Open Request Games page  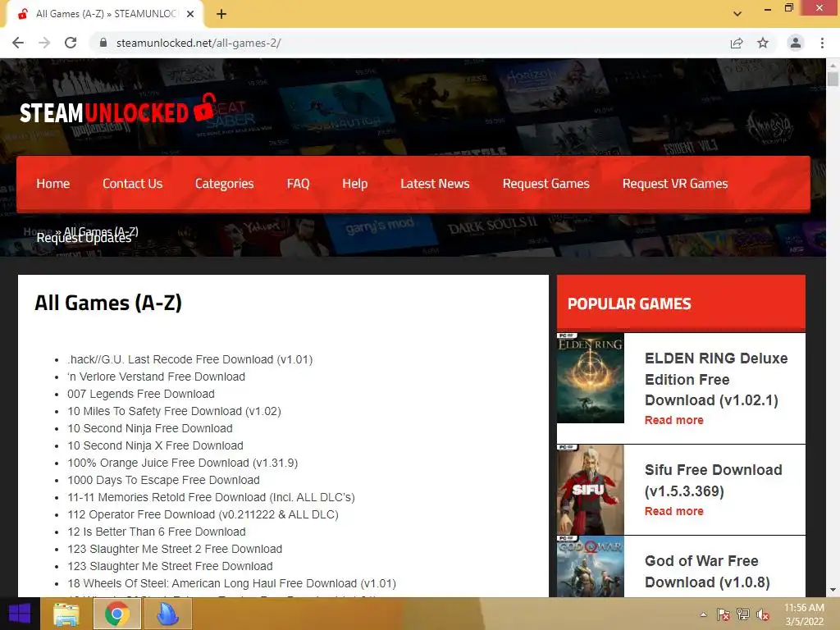(x=546, y=184)
